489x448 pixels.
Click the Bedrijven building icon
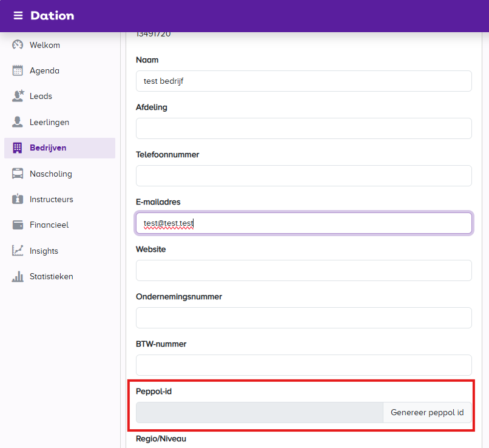[x=18, y=148]
